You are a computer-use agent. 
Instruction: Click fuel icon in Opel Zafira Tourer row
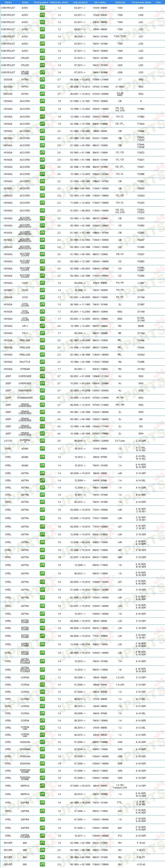pyautogui.click(x=42, y=836)
